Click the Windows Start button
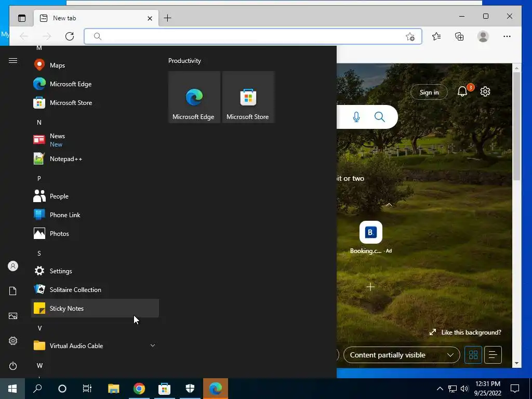This screenshot has width=532, height=399. point(12,389)
